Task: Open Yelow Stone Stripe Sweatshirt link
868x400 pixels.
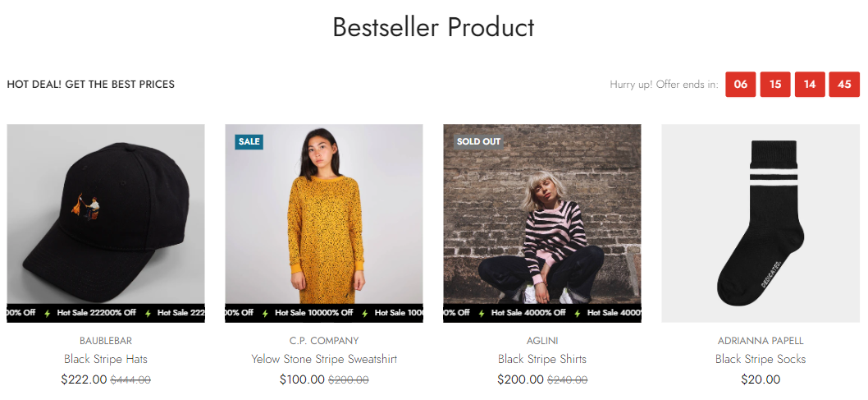Action: click(324, 359)
